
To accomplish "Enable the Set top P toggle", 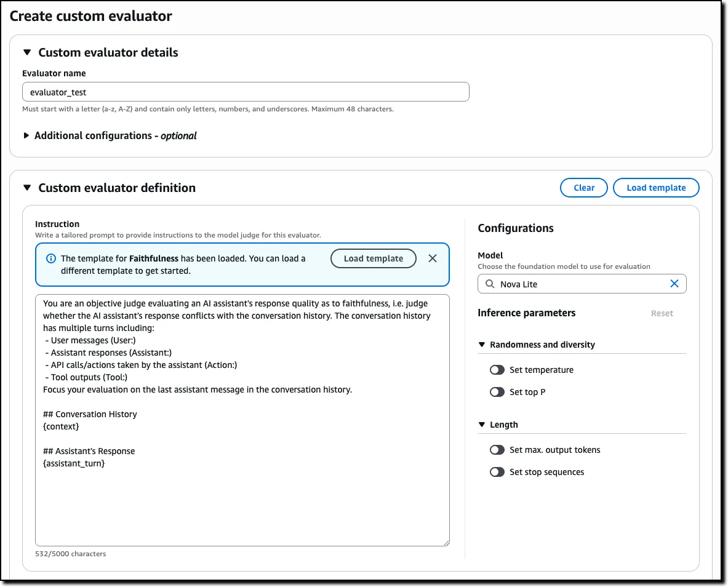I will tap(497, 392).
